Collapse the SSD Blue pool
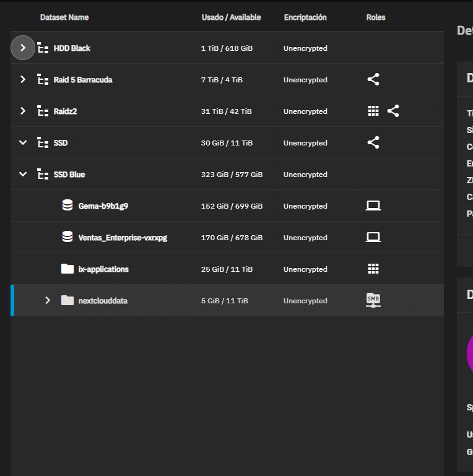This screenshot has width=473, height=476. (x=23, y=174)
